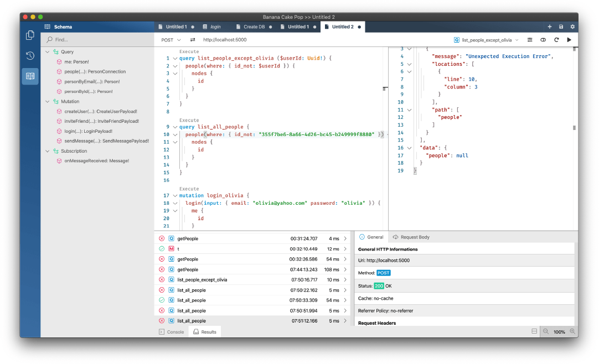
Task: Click the Mutation type icon in schema
Action: (x=56, y=101)
